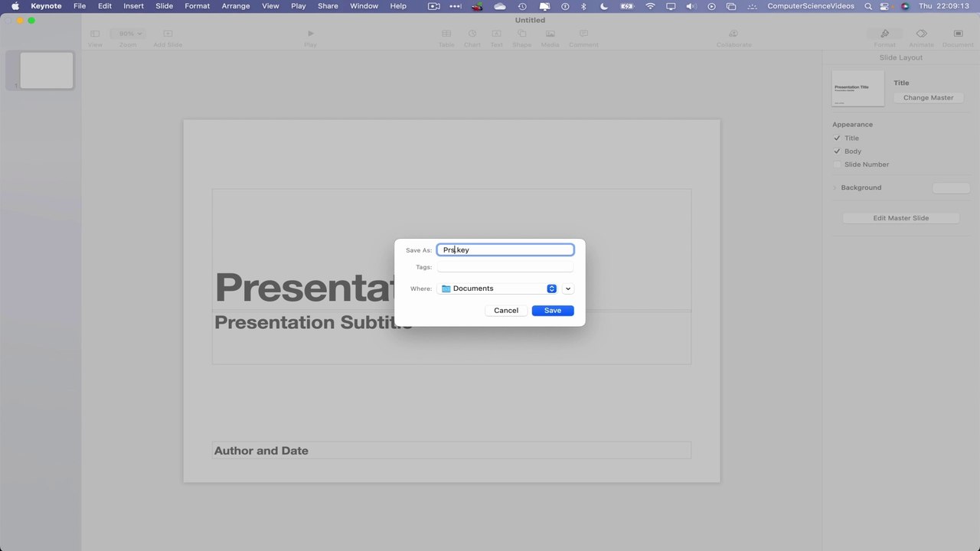Viewport: 980px width, 551px height.
Task: Open the File menu
Action: (x=80, y=6)
